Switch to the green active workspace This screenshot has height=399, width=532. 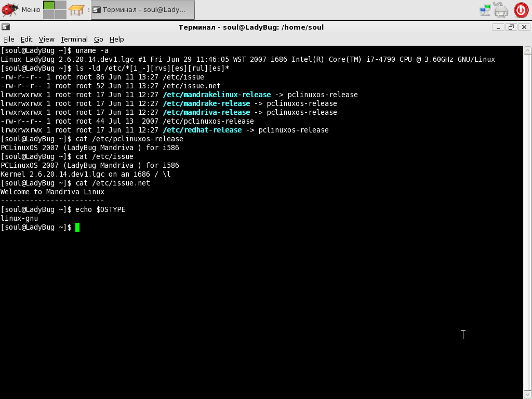(x=49, y=5)
